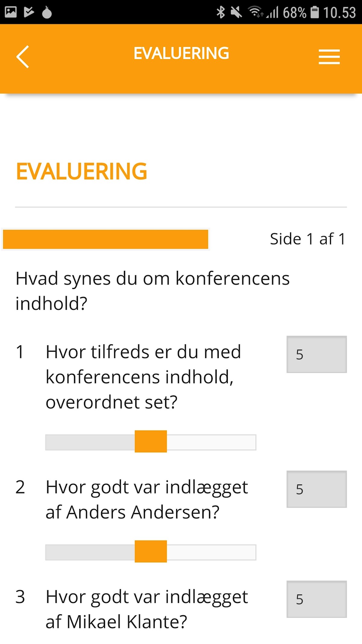Tap the checkmark notification icon
This screenshot has height=644, width=362.
(29, 12)
